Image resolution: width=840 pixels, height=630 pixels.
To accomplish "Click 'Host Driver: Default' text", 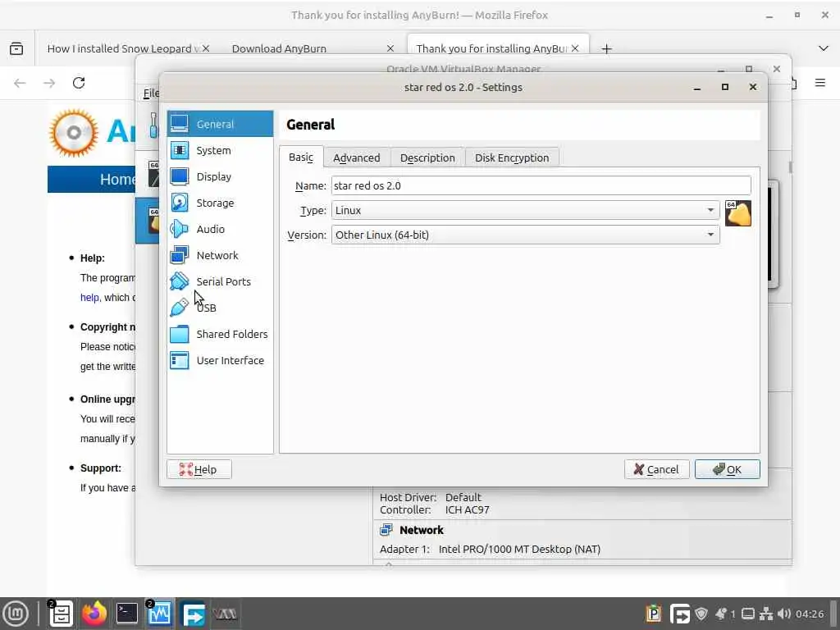I will point(431,497).
